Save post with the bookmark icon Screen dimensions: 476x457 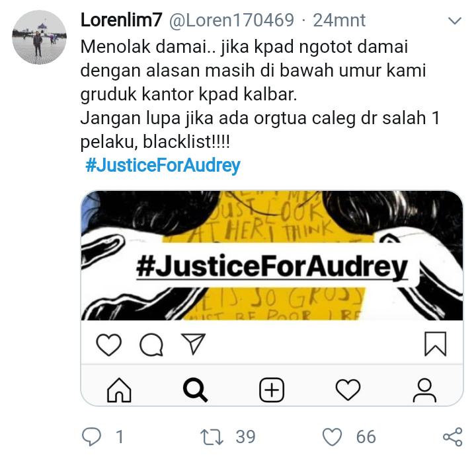click(x=435, y=344)
